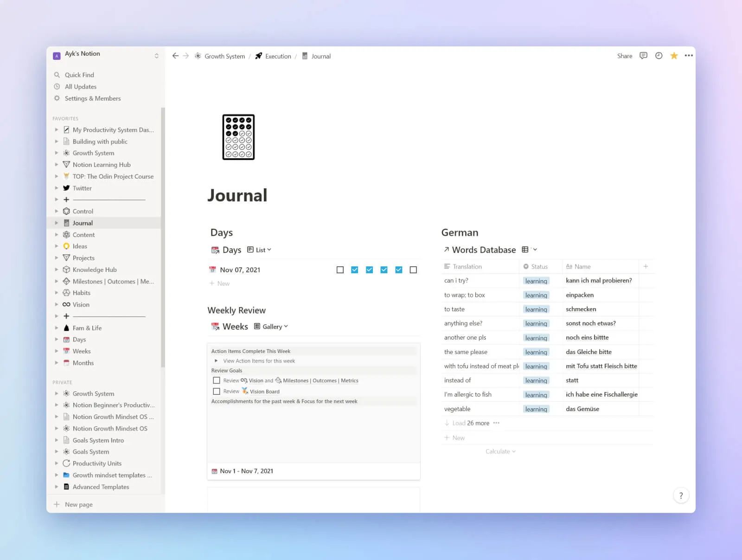Click the Share button

[624, 56]
